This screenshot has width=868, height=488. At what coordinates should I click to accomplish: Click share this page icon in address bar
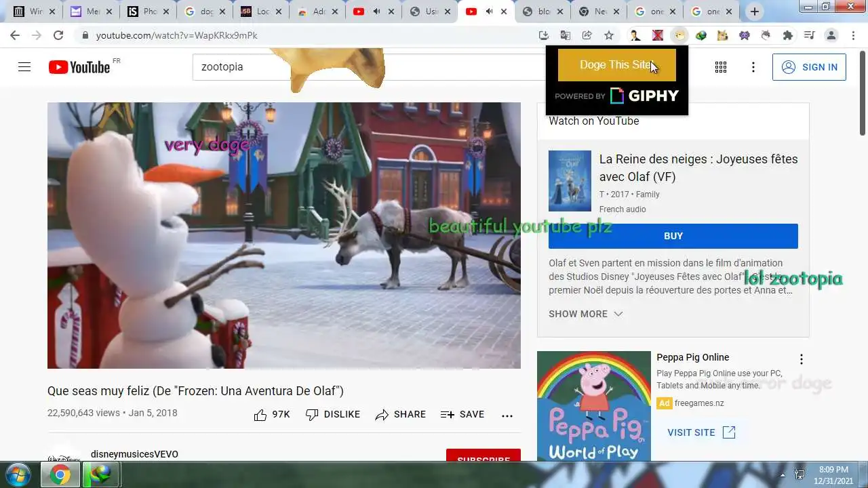tap(587, 35)
